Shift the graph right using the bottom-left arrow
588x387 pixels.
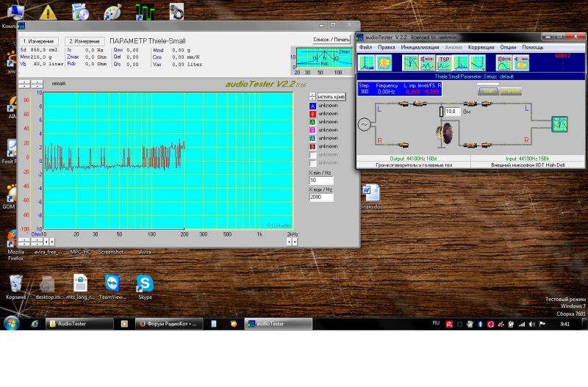(x=52, y=242)
